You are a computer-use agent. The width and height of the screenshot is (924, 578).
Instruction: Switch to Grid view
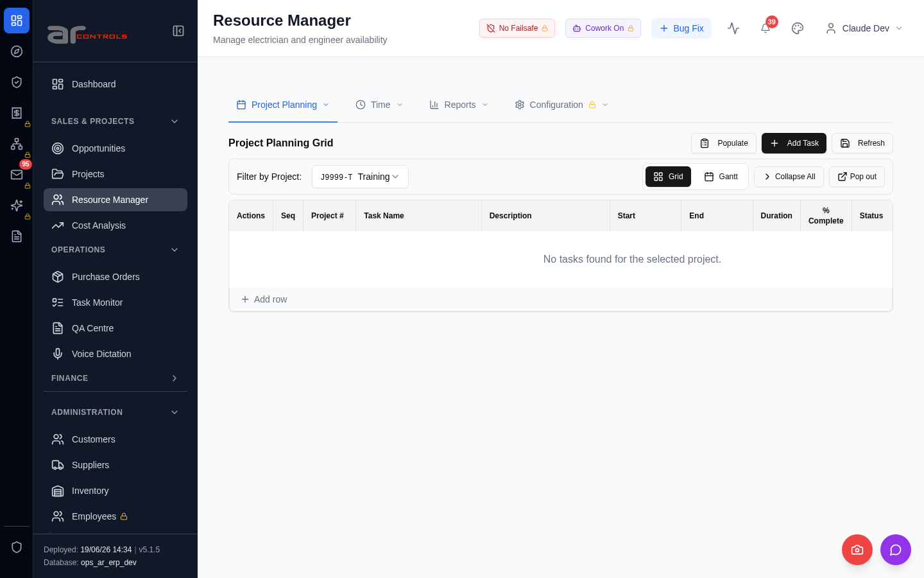click(668, 177)
